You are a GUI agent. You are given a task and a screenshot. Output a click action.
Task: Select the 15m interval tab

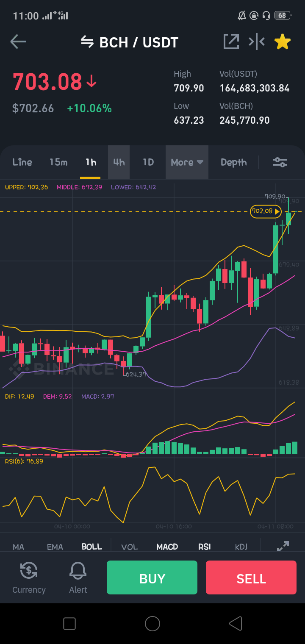tap(58, 162)
